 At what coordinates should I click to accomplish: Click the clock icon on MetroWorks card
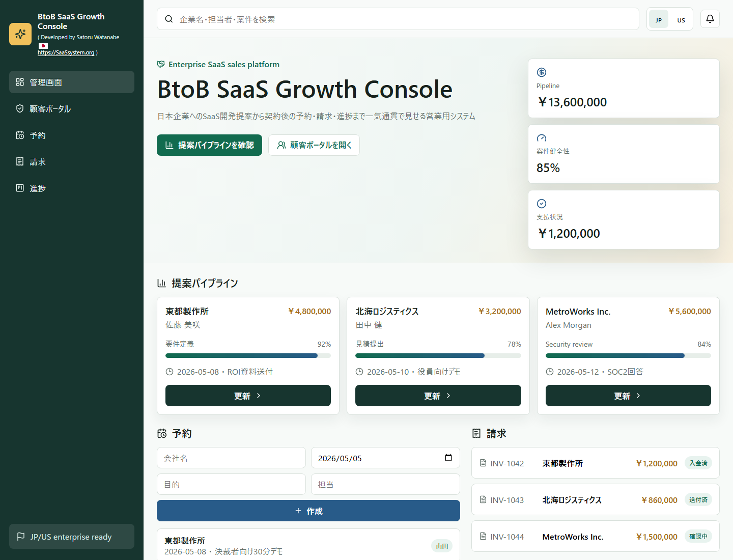(x=550, y=372)
